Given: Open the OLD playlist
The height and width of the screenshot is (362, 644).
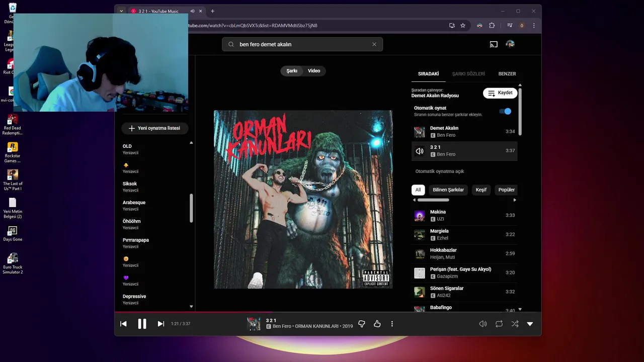Looking at the screenshot, I should (154, 149).
